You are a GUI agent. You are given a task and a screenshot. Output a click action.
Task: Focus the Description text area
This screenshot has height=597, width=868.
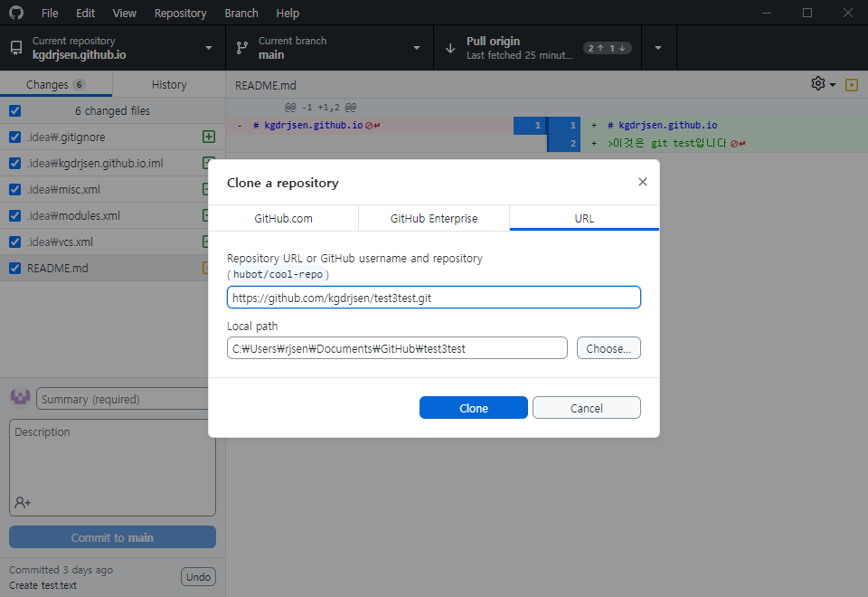click(112, 468)
